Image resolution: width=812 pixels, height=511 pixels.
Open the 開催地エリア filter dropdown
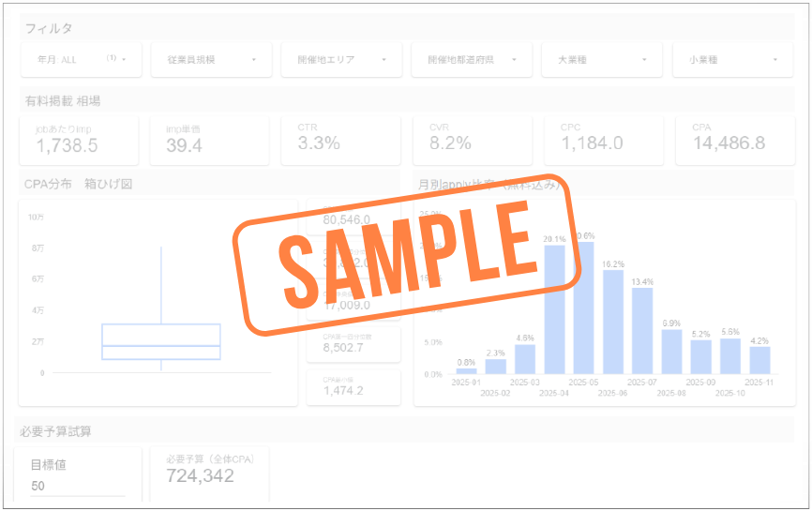pos(341,60)
